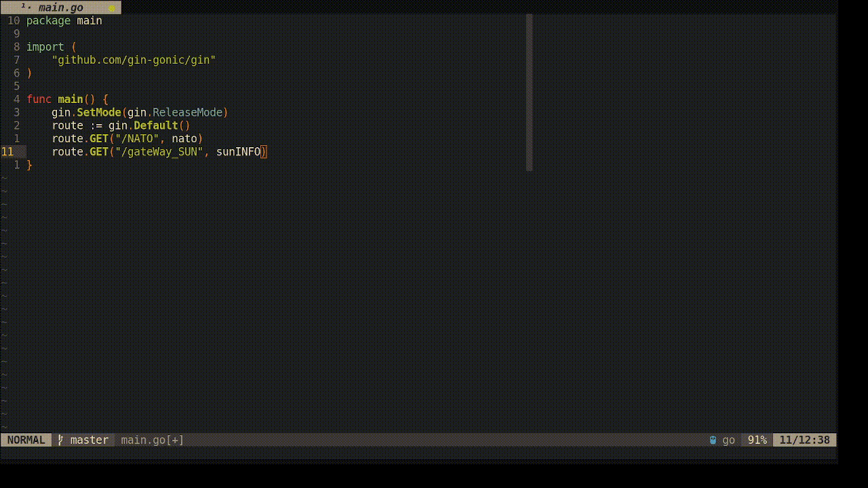
Task: Click the 11/12:38 cursor position indicator
Action: click(x=804, y=440)
